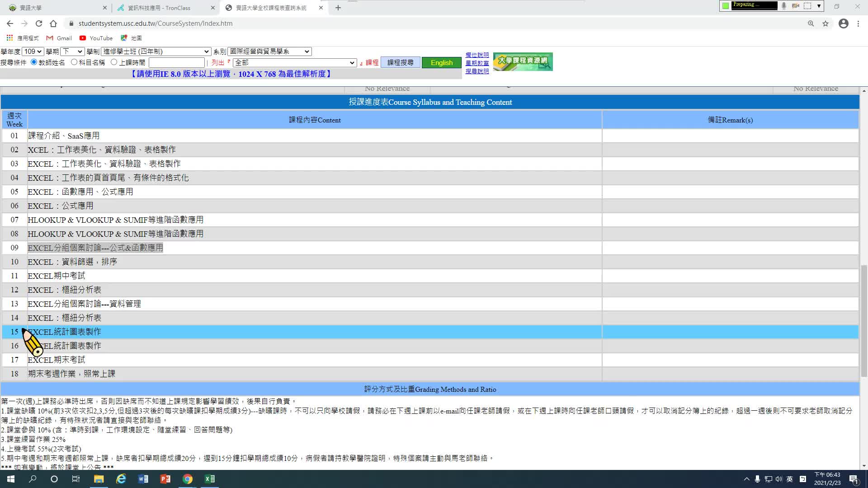Open the Windows Start menu

point(11,479)
